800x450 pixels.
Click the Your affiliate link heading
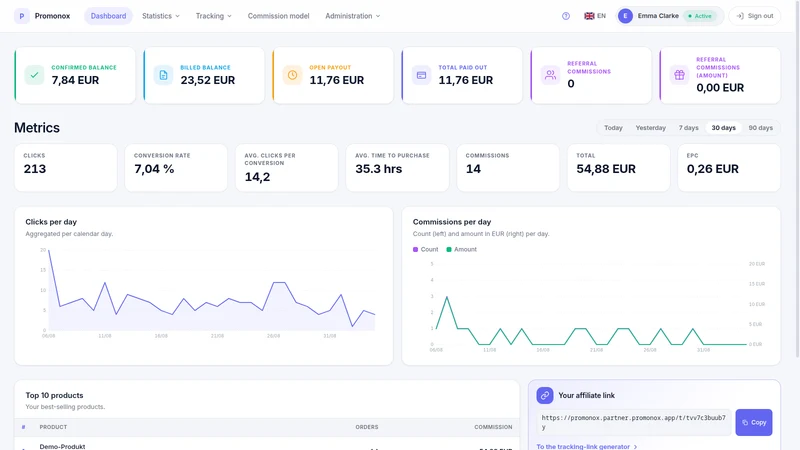[586, 395]
